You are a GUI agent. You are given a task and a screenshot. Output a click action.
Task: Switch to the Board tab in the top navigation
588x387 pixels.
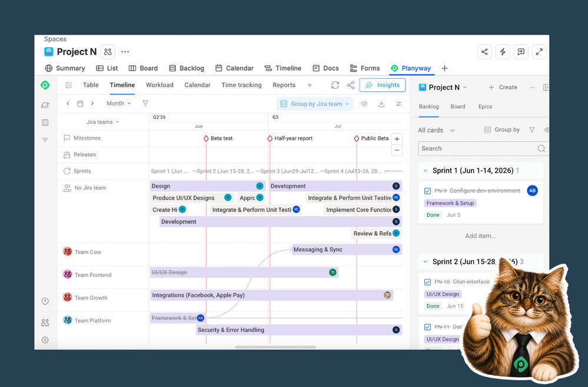click(143, 68)
